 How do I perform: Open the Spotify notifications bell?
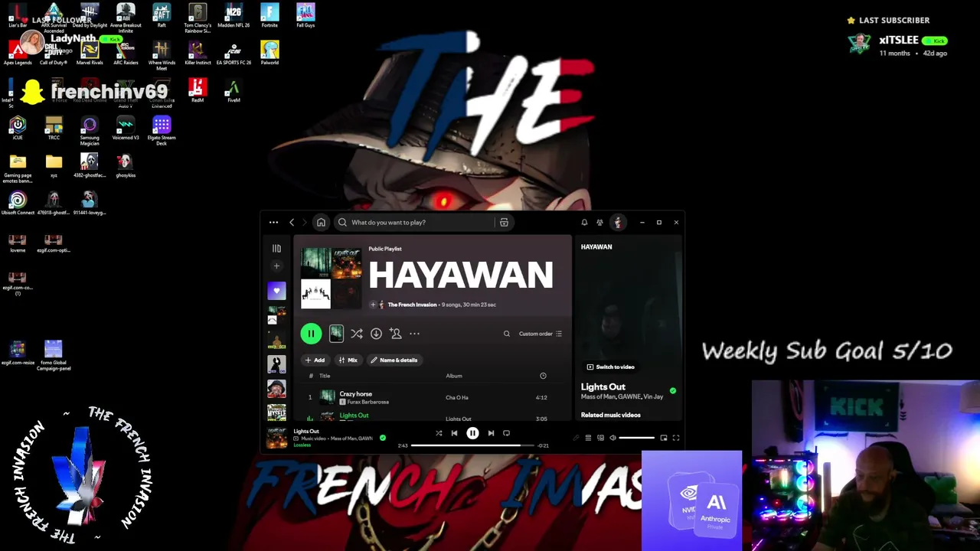584,223
